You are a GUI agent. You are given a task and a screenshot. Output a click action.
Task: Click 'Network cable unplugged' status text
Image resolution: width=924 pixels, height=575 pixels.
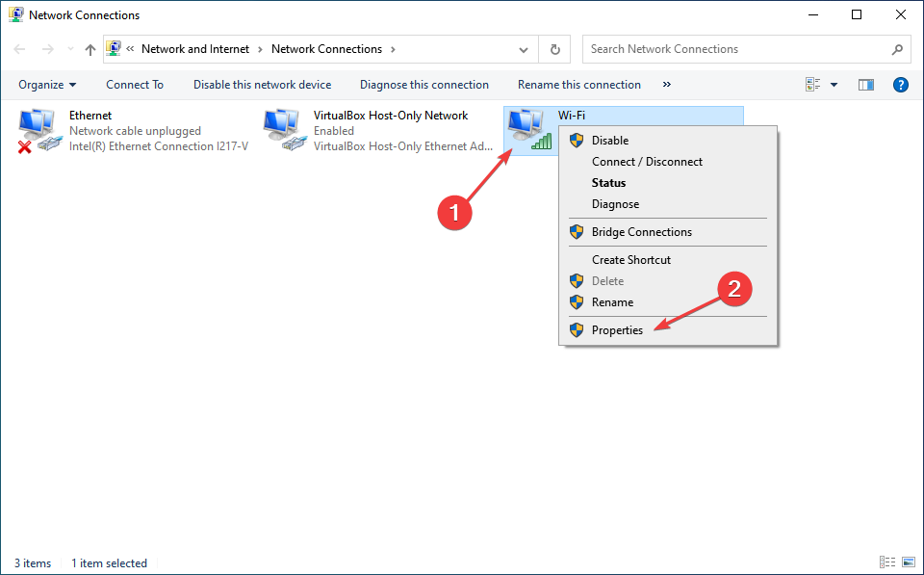[x=135, y=131]
